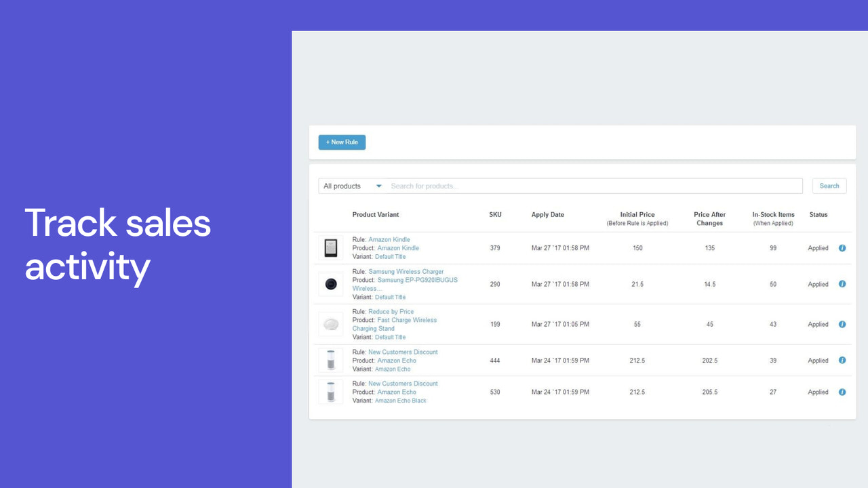Click the Amazon Kindle product thumbnail

[x=330, y=248]
